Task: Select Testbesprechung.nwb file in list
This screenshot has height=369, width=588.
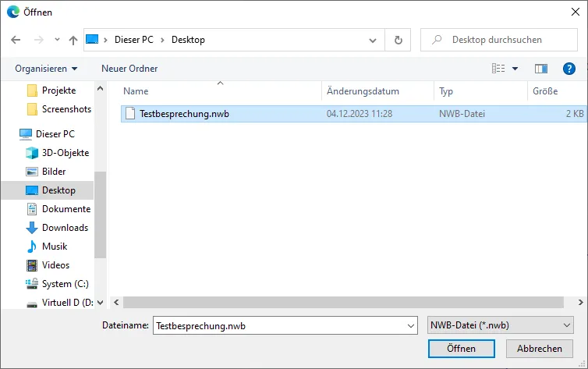Action: (184, 114)
